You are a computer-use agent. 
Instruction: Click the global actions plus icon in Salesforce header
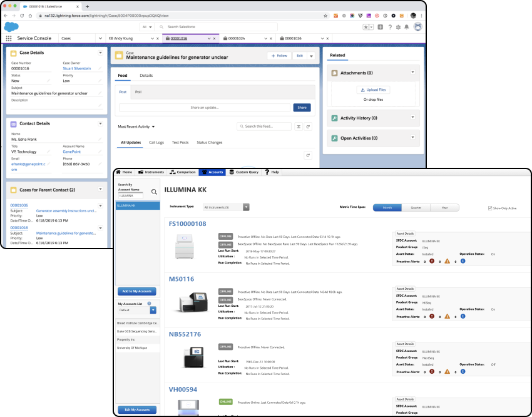381,27
